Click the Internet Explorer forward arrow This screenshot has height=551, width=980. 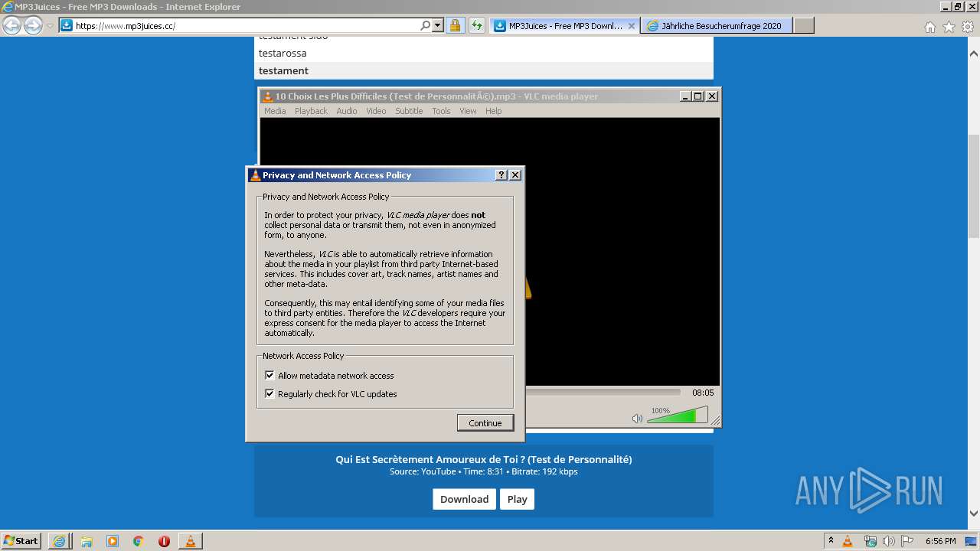tap(33, 26)
